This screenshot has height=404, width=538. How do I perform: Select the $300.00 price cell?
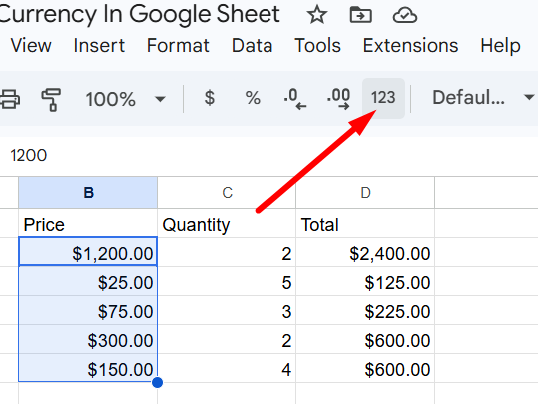coord(88,339)
